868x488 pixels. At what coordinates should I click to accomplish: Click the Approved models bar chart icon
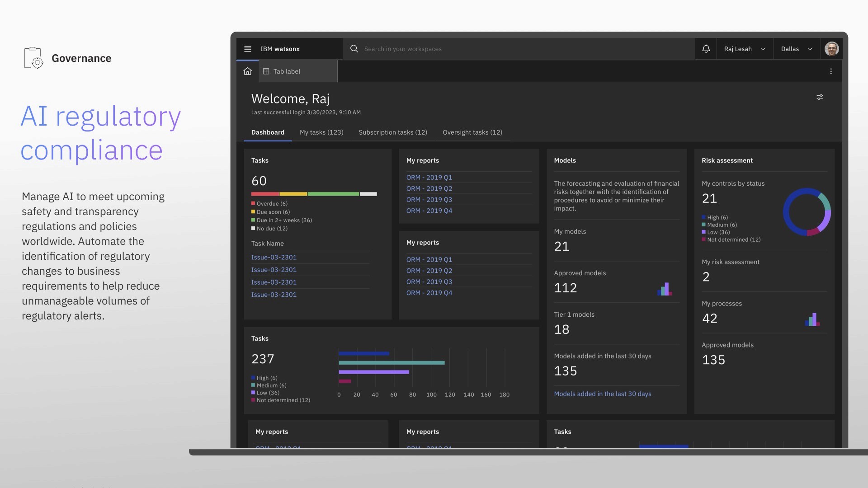point(665,289)
